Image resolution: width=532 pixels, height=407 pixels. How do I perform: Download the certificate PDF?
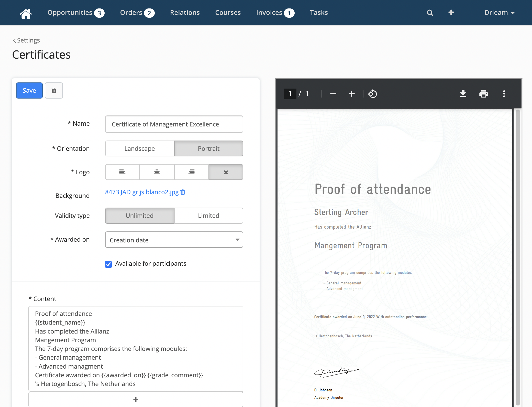point(463,94)
